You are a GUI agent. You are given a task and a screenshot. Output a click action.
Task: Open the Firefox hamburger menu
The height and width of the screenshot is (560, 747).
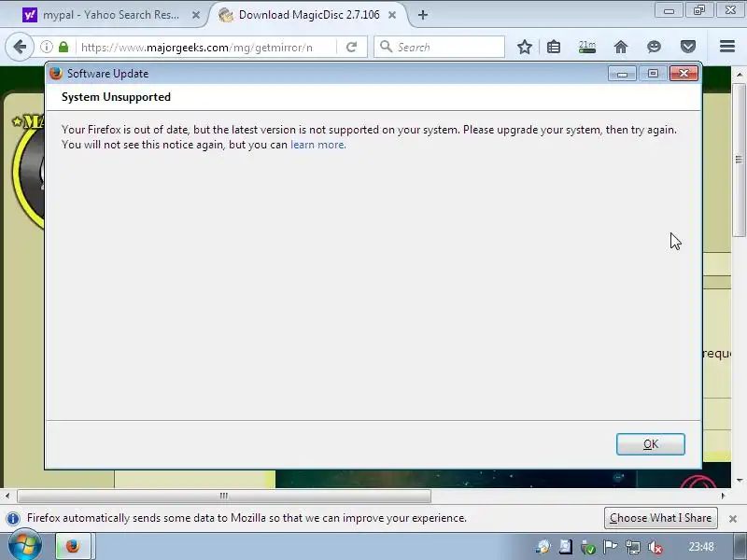pyautogui.click(x=727, y=47)
